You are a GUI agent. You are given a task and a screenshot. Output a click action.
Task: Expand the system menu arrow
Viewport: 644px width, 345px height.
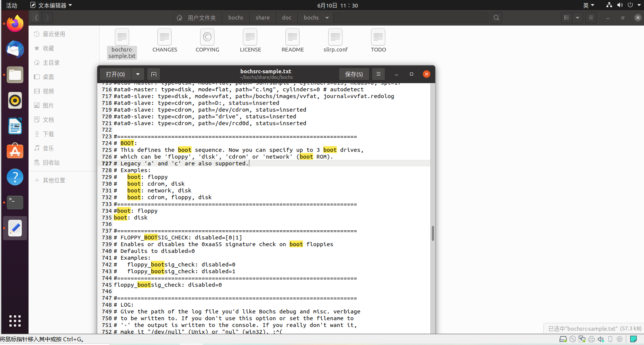pos(639,5)
